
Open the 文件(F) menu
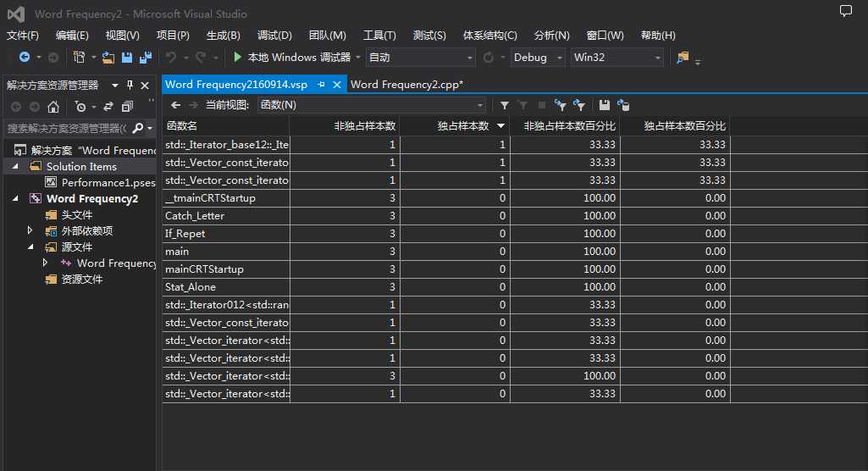tap(23, 36)
